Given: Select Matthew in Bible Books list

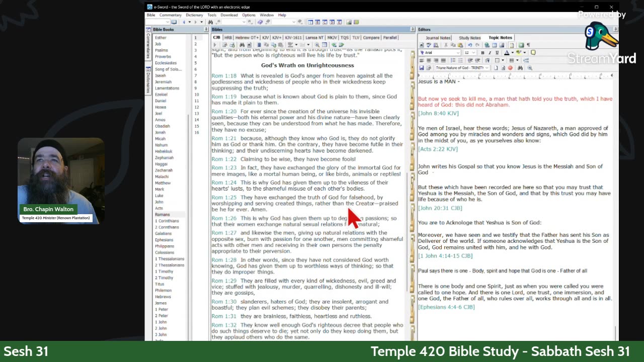Looking at the screenshot, I should click(x=163, y=183).
